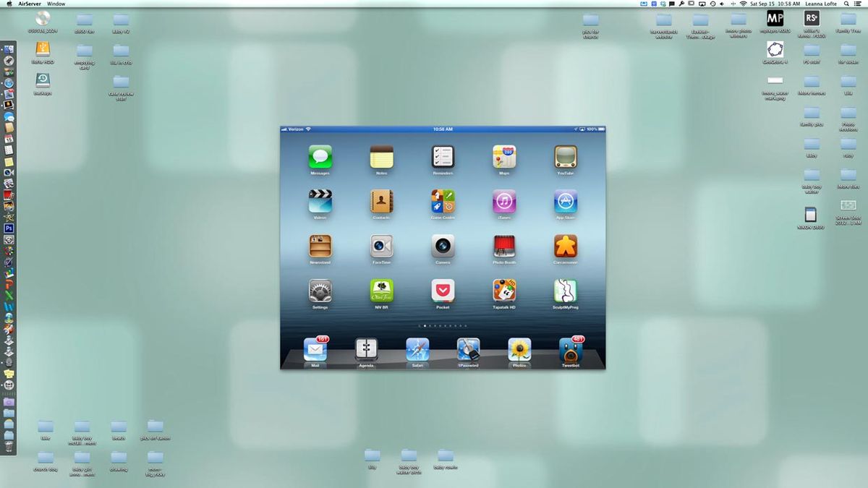Launch the App Store icon

point(566,201)
